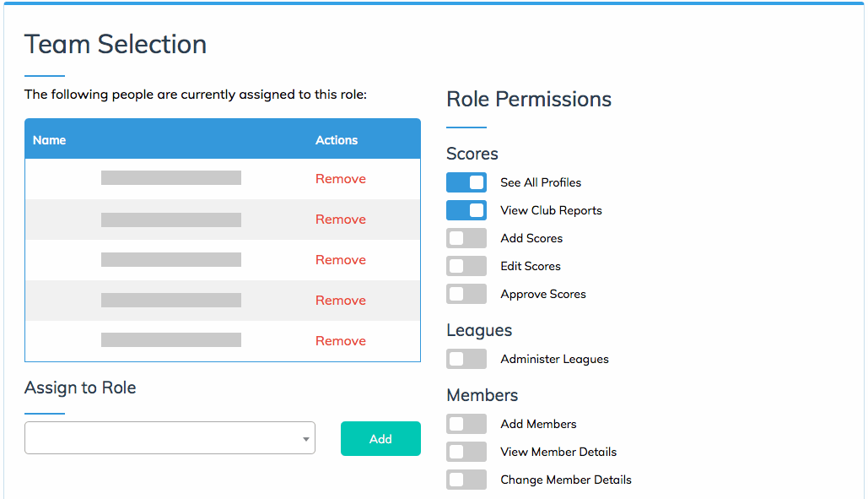This screenshot has height=499, width=868.
Task: Remove the first person from the role
Action: point(340,178)
